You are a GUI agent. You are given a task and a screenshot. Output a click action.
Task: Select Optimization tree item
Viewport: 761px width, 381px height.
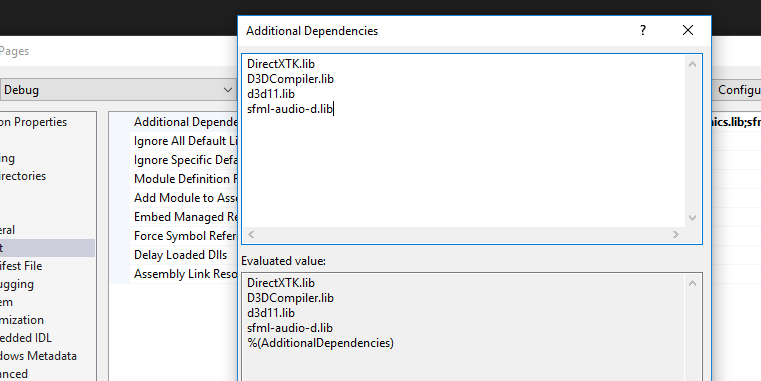click(x=22, y=320)
